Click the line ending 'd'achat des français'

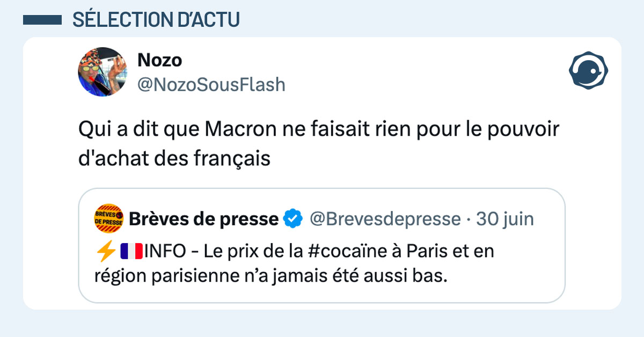click(x=174, y=159)
